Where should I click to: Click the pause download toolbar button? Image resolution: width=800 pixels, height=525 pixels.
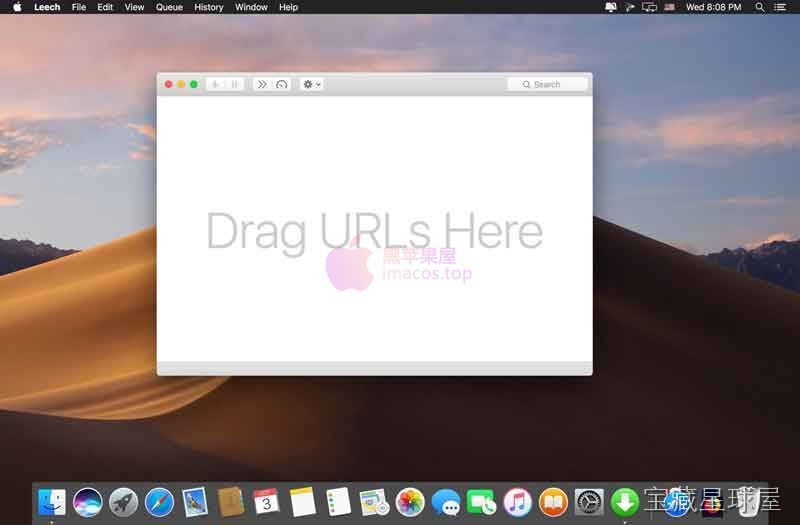(x=234, y=84)
